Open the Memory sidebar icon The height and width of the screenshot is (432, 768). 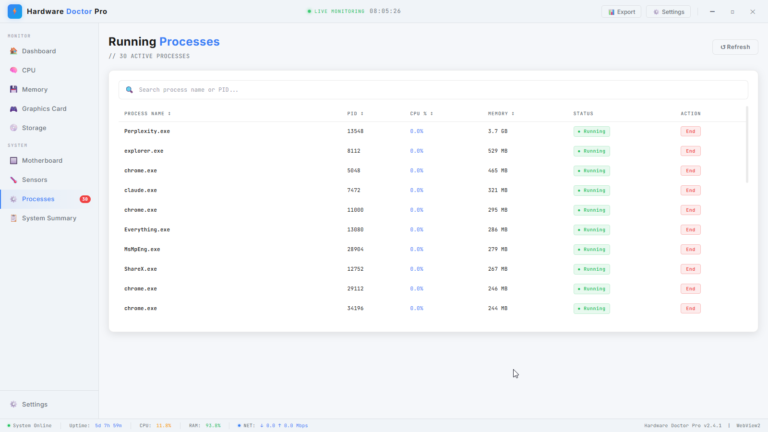13,89
